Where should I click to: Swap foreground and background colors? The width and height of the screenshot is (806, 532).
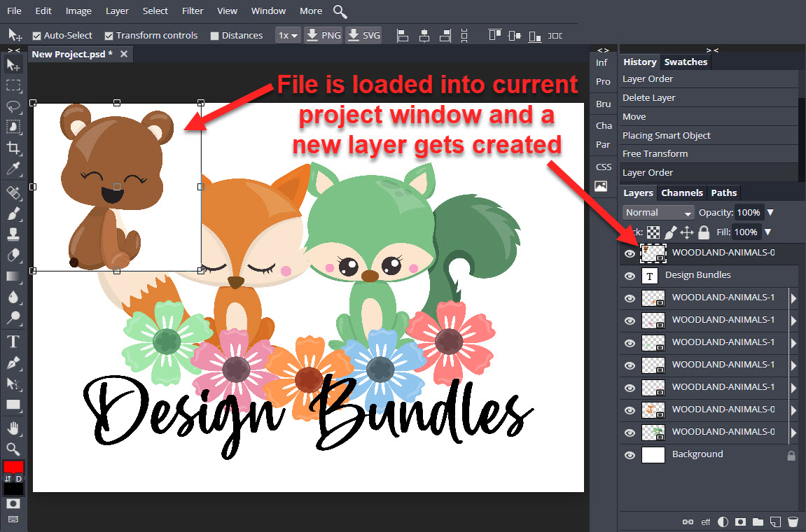8,479
